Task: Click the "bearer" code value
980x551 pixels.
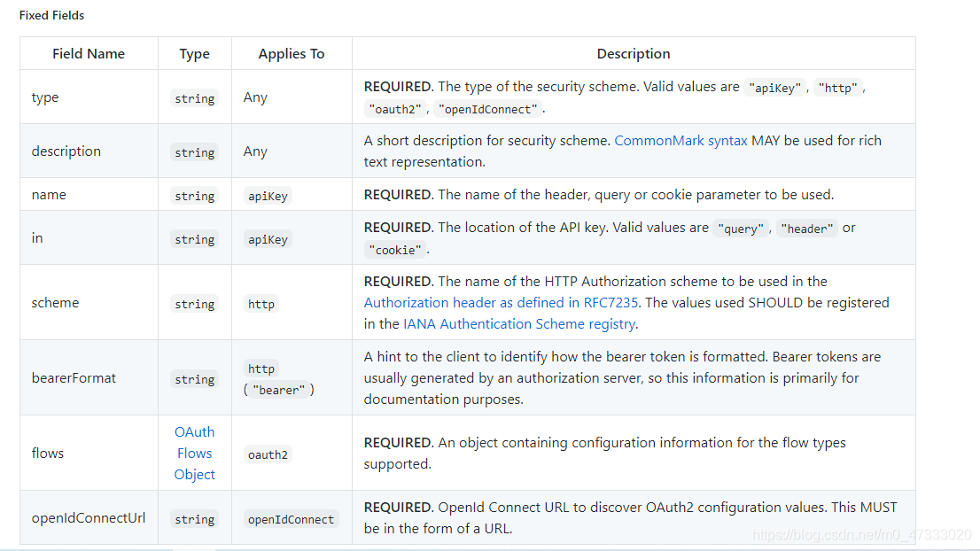Action: coord(278,390)
